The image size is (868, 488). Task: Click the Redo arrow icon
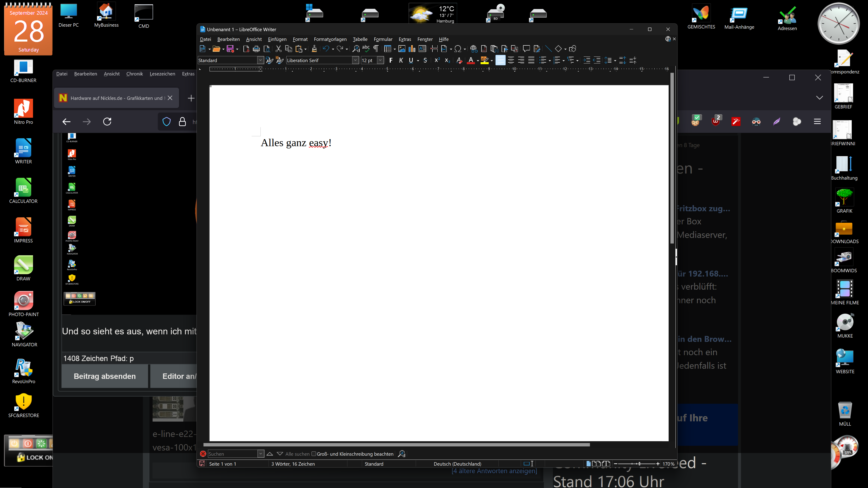[340, 49]
